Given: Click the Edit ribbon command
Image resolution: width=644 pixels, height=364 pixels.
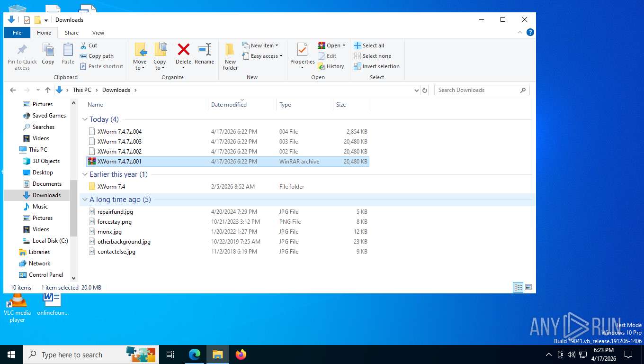Looking at the screenshot, I should [x=327, y=56].
